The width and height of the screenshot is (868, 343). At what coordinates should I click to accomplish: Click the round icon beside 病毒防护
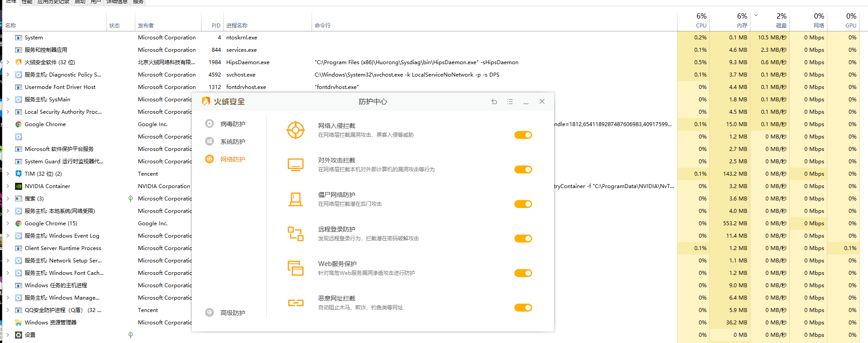[x=209, y=123]
